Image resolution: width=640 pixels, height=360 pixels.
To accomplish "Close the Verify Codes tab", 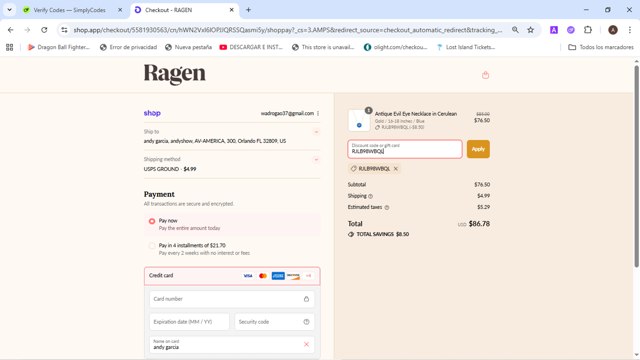I will click(x=120, y=10).
